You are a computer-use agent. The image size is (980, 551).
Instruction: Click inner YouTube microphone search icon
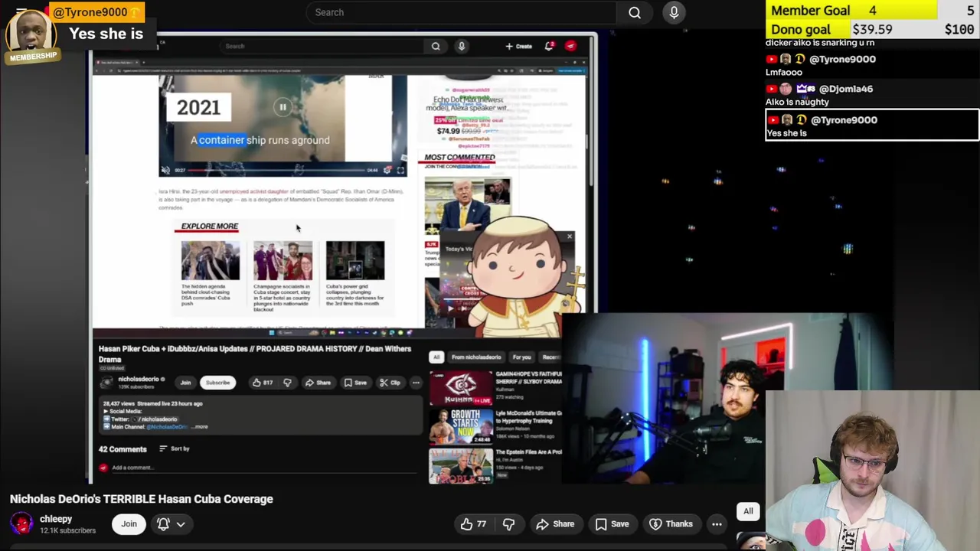[x=462, y=46]
